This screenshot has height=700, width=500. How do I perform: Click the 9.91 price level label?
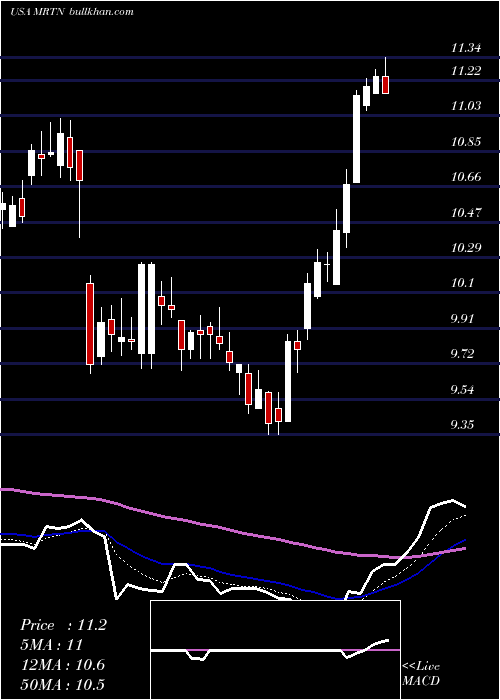click(x=463, y=319)
